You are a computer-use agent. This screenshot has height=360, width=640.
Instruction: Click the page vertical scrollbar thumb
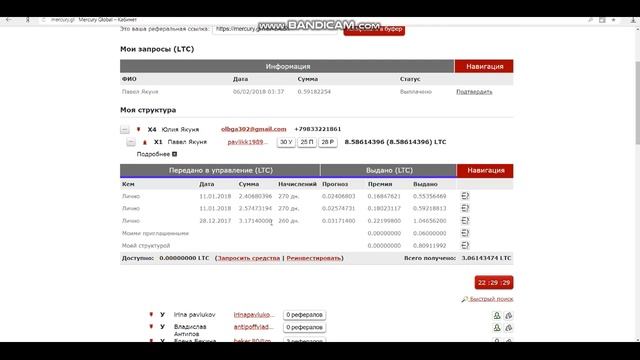tap(637, 102)
